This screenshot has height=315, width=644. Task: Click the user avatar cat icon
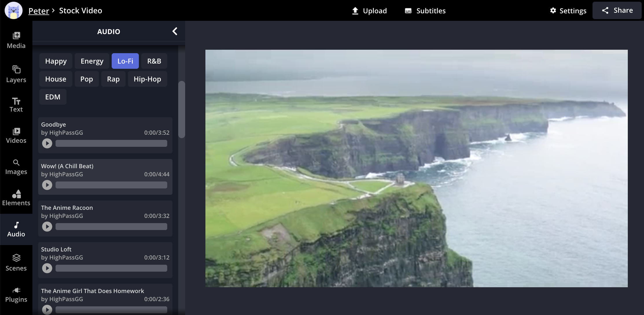(x=13, y=10)
